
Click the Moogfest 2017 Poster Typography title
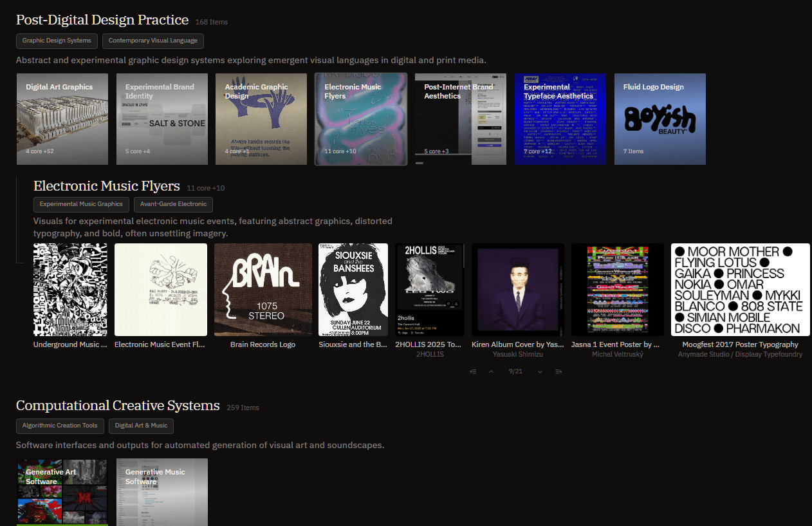click(741, 344)
